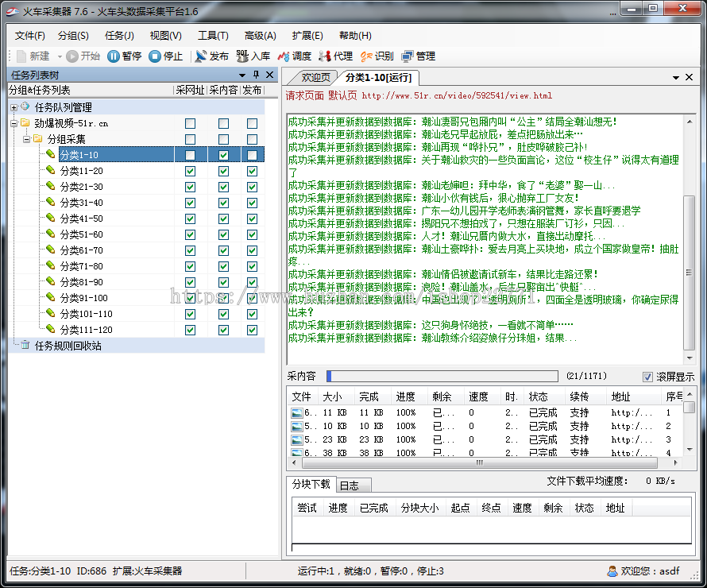
Task: Click the tag icon of 分类101-110
Action: click(x=51, y=313)
